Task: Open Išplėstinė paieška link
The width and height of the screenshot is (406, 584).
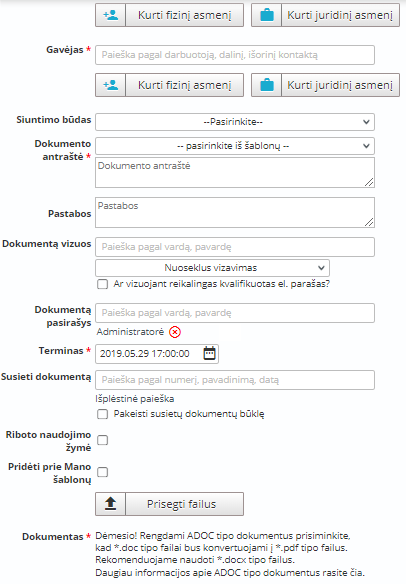Action: click(134, 399)
